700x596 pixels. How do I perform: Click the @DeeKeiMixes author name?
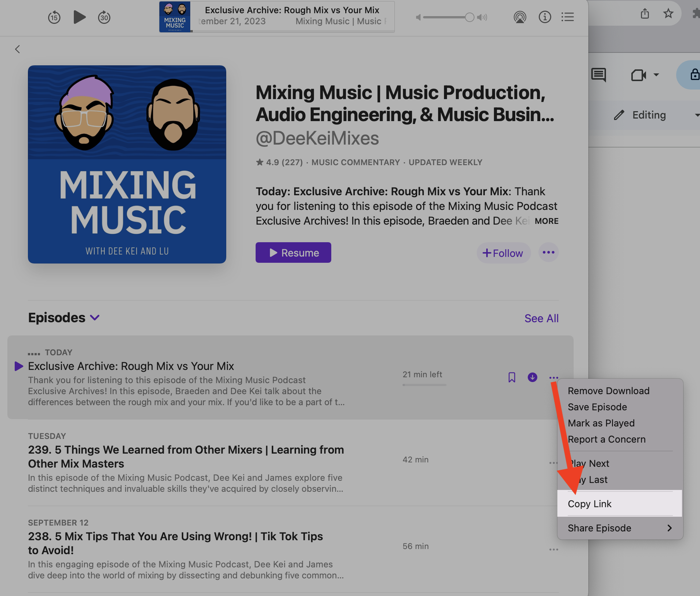(317, 138)
